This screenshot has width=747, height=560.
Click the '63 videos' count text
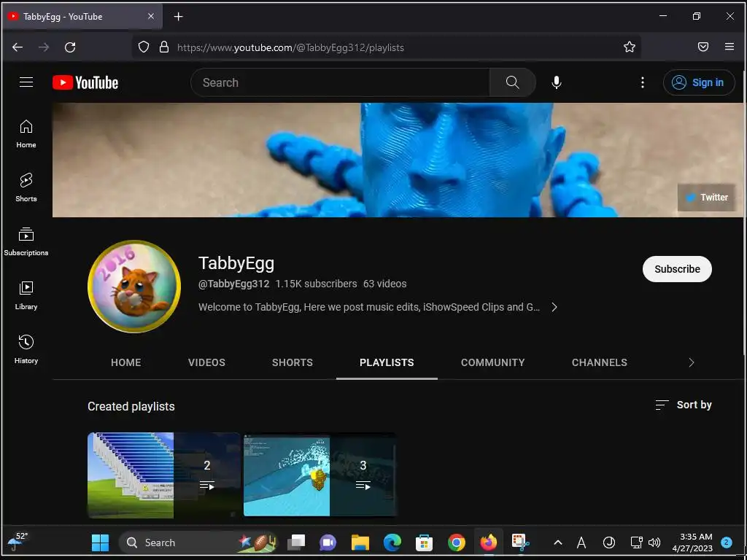tap(385, 284)
